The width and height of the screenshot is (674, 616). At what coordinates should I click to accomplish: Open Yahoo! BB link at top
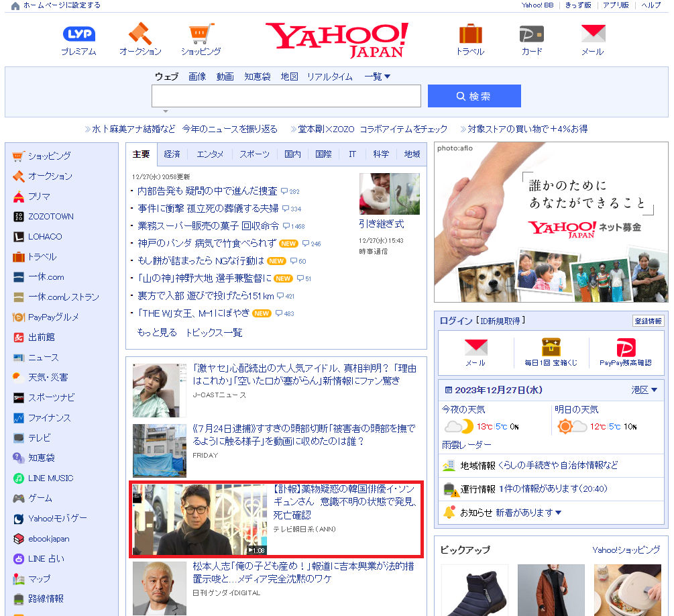pos(537,5)
